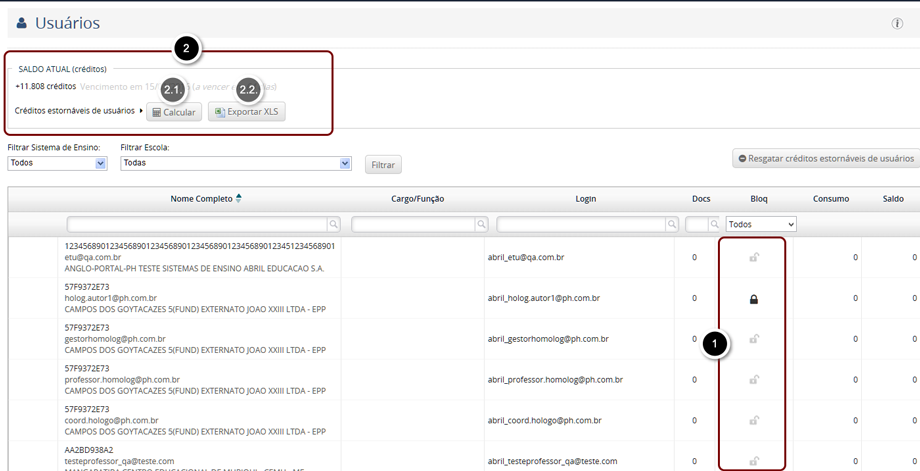Click the search icon in Cargo/Função filter
The image size is (920, 471).
click(481, 225)
